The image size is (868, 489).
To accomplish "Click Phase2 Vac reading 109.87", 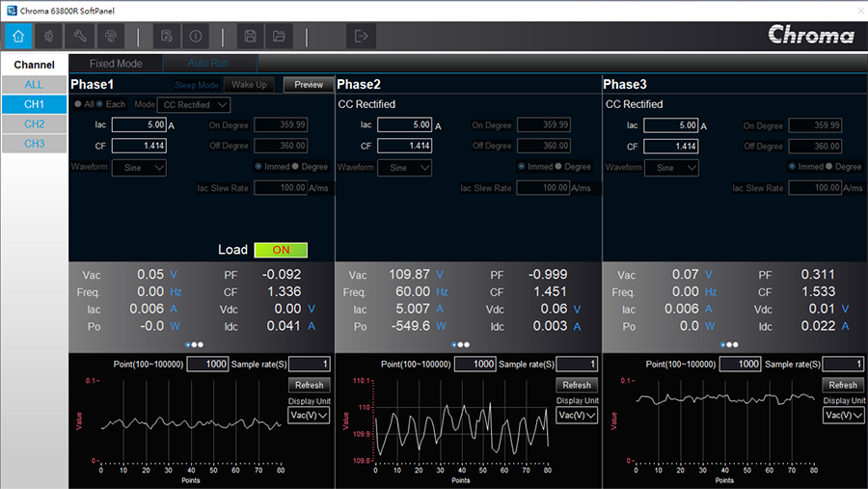I will [x=409, y=274].
